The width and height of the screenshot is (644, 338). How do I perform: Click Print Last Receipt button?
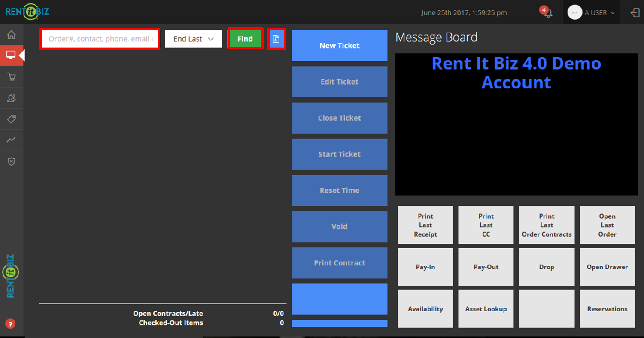425,225
